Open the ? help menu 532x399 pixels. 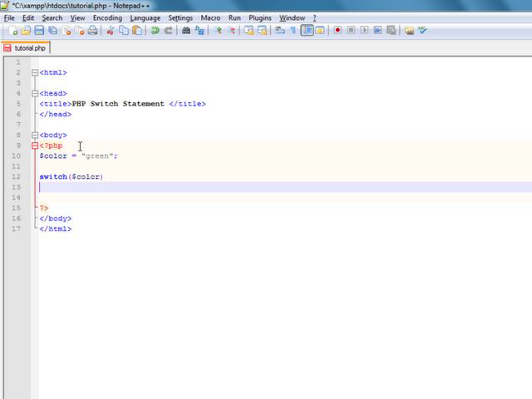(314, 18)
